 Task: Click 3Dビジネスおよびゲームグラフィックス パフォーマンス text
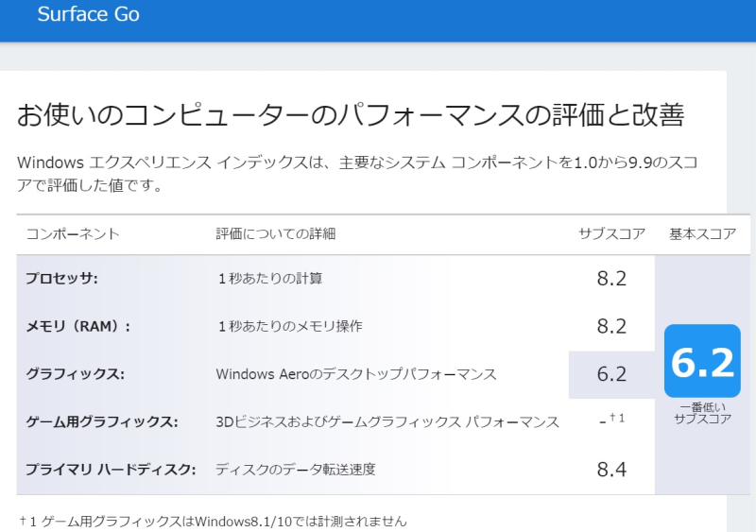(387, 421)
